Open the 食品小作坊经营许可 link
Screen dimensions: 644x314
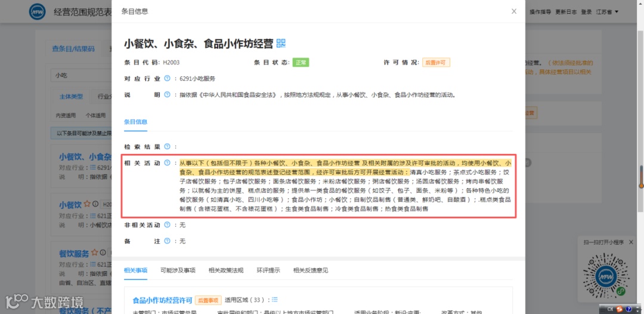click(x=162, y=300)
